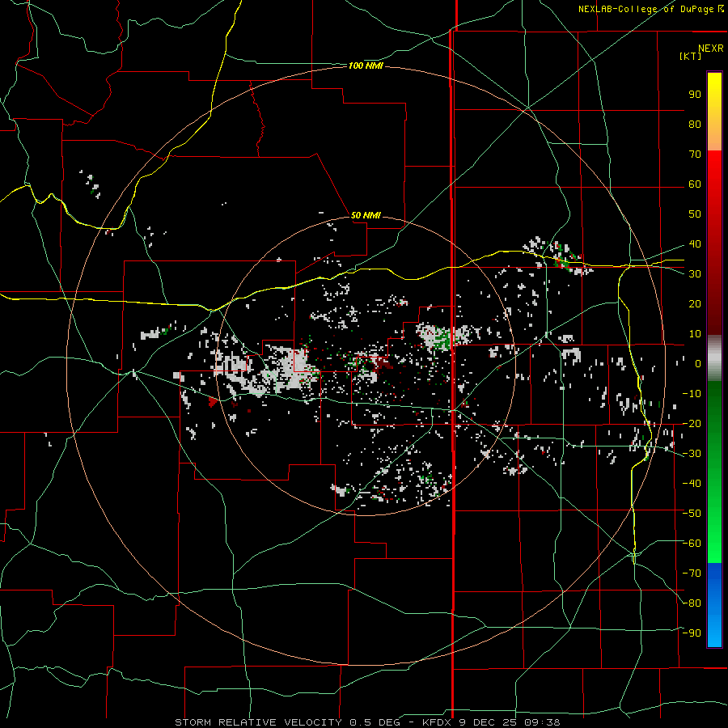Click the gray zero band of color bar
The width and height of the screenshot is (728, 728).
coord(714,358)
